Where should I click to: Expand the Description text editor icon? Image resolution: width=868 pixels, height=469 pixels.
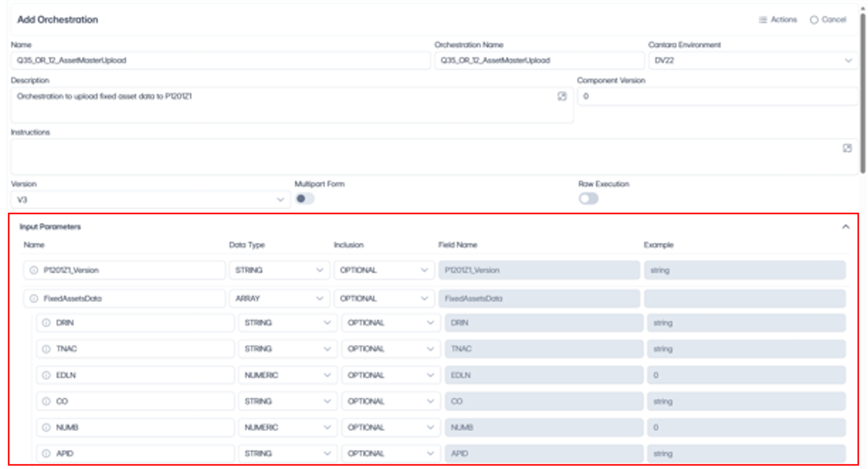[562, 96]
